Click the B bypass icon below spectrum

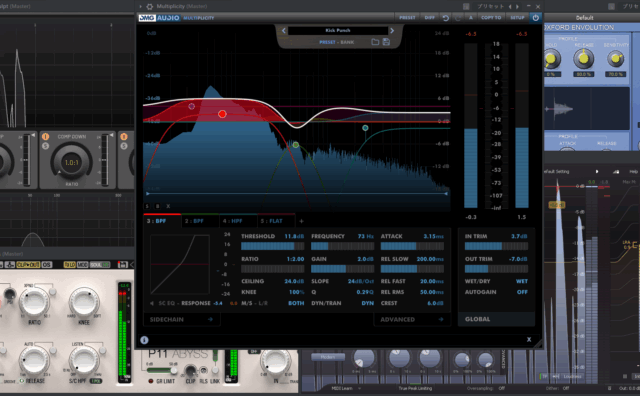tap(158, 206)
